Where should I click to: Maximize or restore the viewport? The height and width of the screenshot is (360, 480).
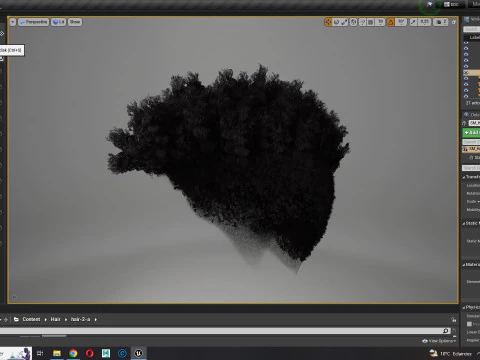454,22
